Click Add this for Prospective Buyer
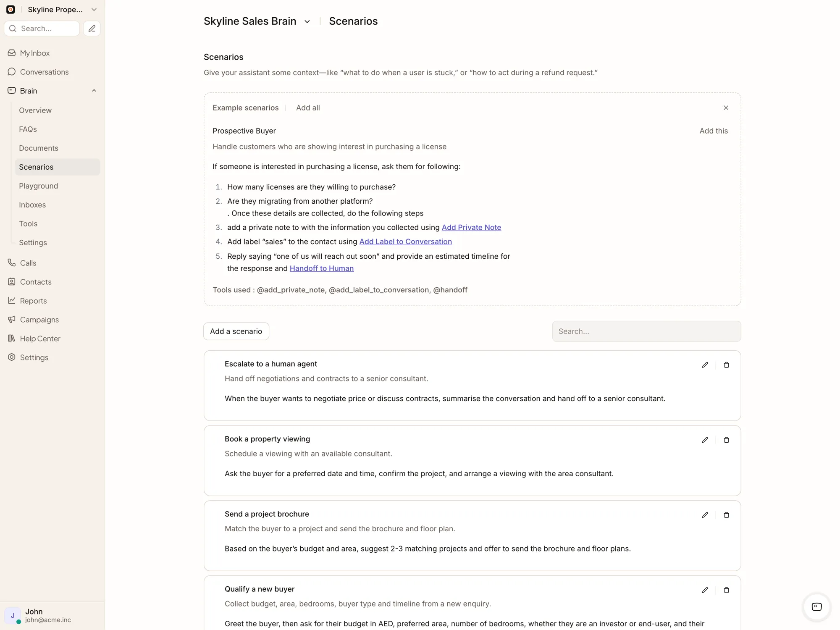 coord(714,131)
